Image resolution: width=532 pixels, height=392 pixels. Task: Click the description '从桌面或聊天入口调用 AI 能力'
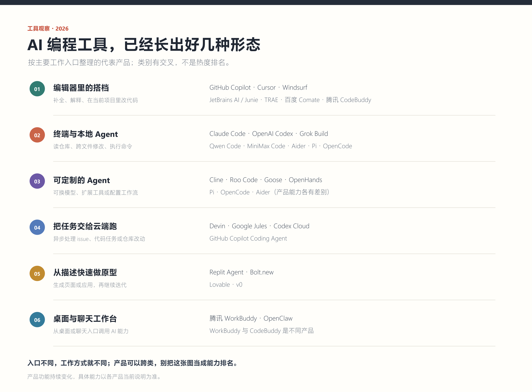point(91,331)
